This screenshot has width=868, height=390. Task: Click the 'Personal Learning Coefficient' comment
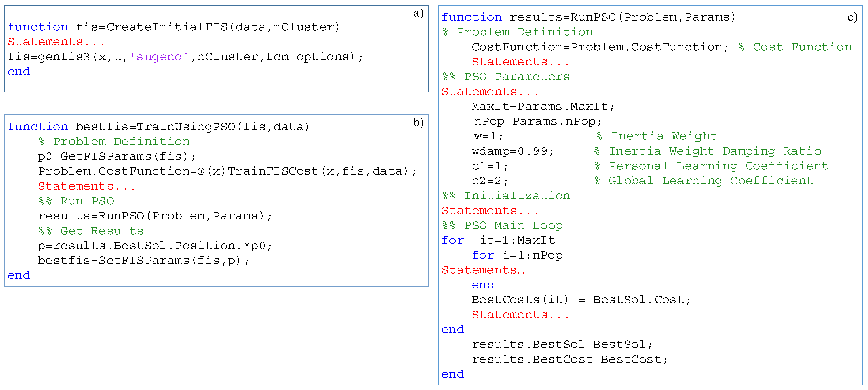click(x=711, y=166)
